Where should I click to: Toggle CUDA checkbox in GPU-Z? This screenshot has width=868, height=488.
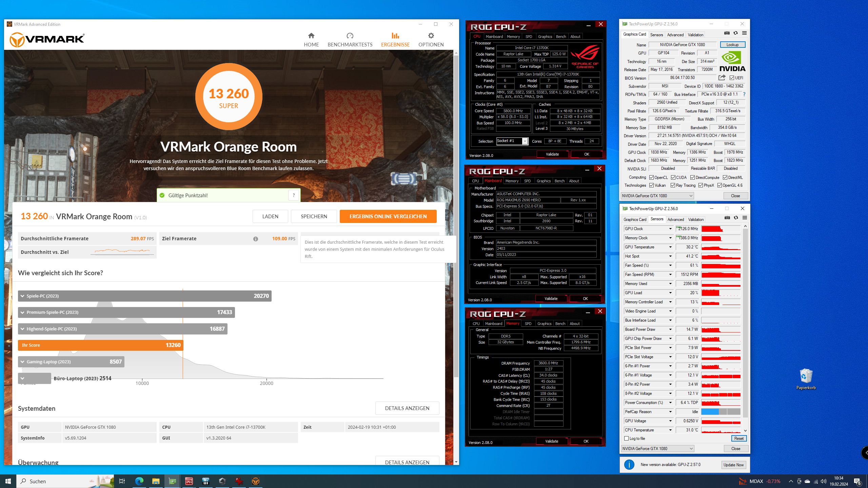(x=673, y=178)
